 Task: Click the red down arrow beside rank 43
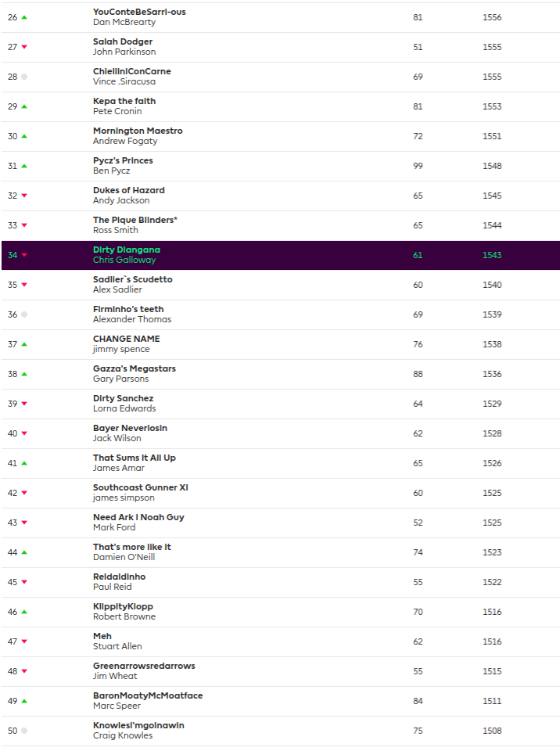(24, 523)
